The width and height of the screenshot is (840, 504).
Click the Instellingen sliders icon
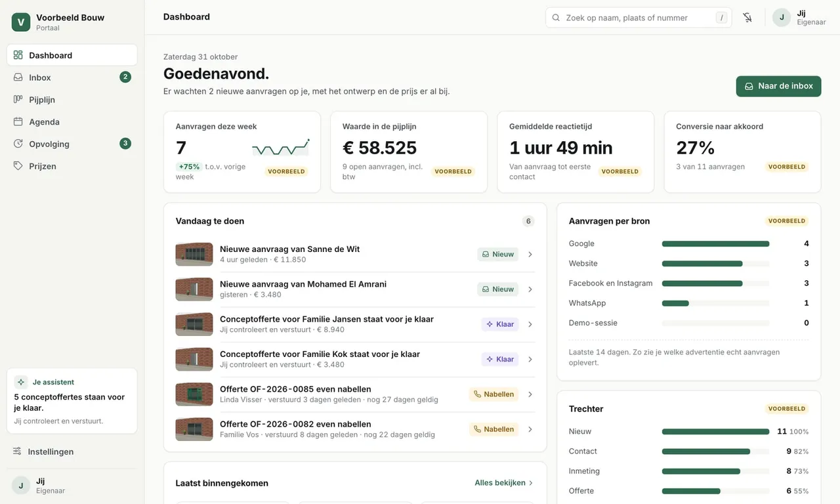point(17,451)
